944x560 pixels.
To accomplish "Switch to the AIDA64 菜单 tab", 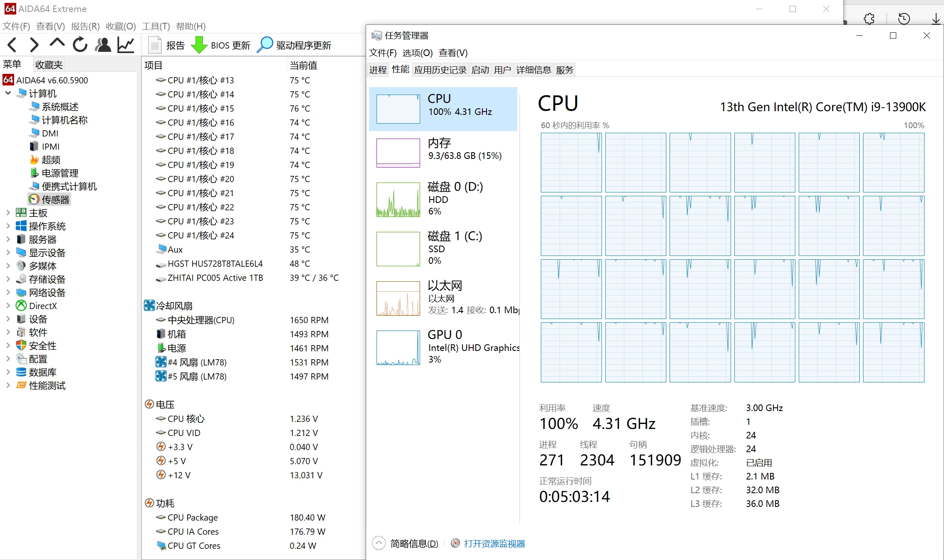I will coord(12,64).
